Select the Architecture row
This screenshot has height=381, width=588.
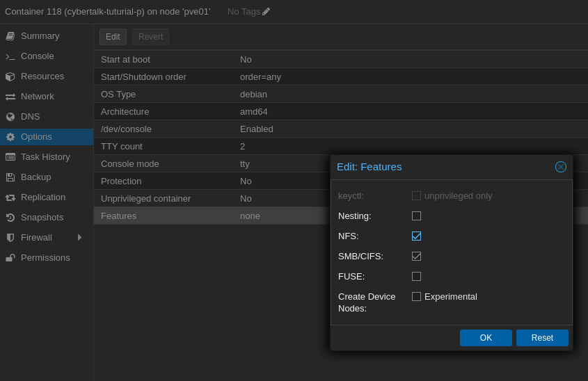341,112
